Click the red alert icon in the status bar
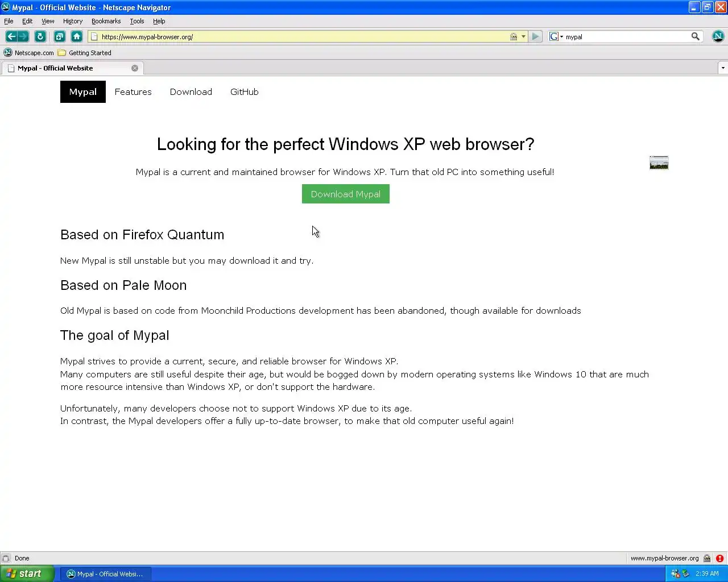 click(719, 558)
